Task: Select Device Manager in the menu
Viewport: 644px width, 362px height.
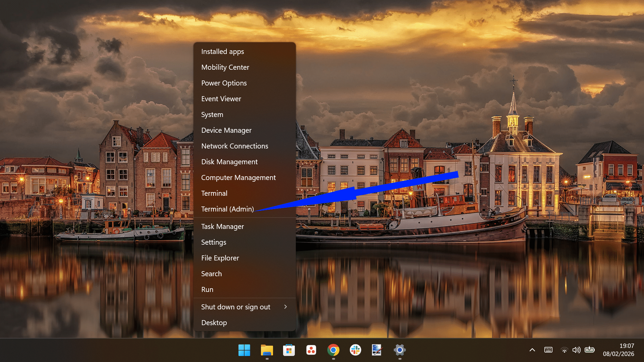Action: (x=226, y=130)
